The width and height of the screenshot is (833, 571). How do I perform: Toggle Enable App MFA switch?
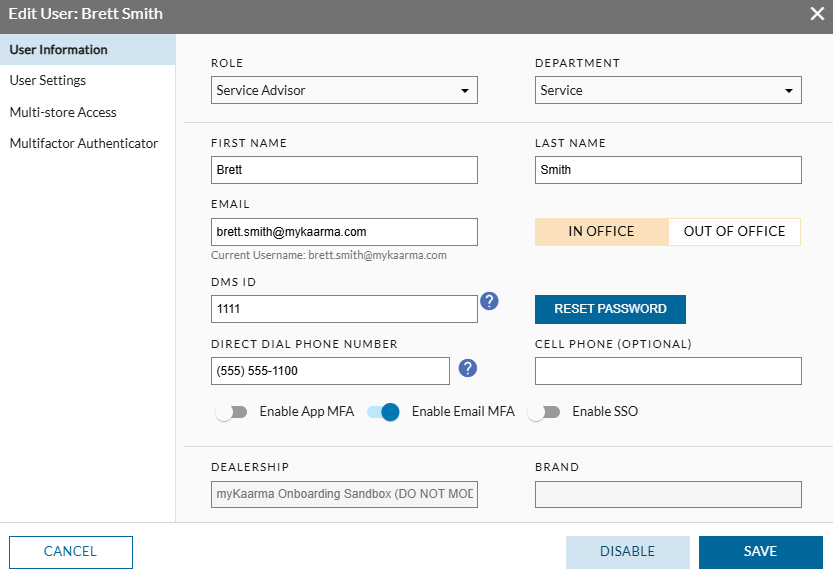[x=232, y=412]
